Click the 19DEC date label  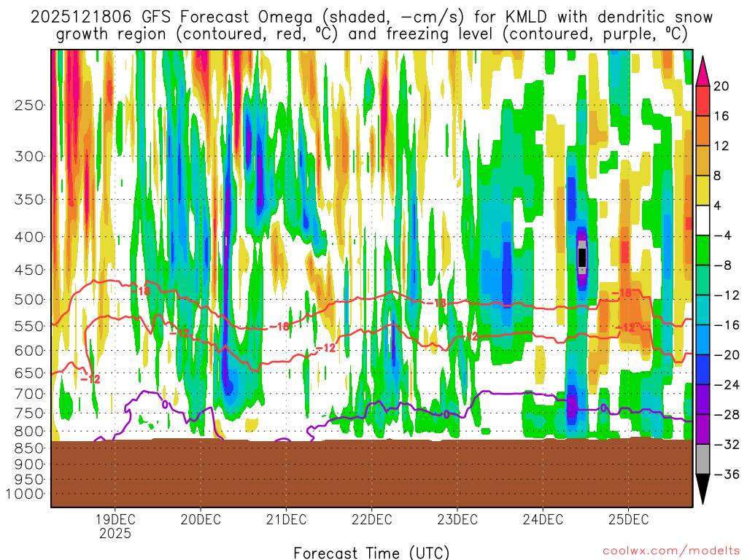tap(115, 519)
